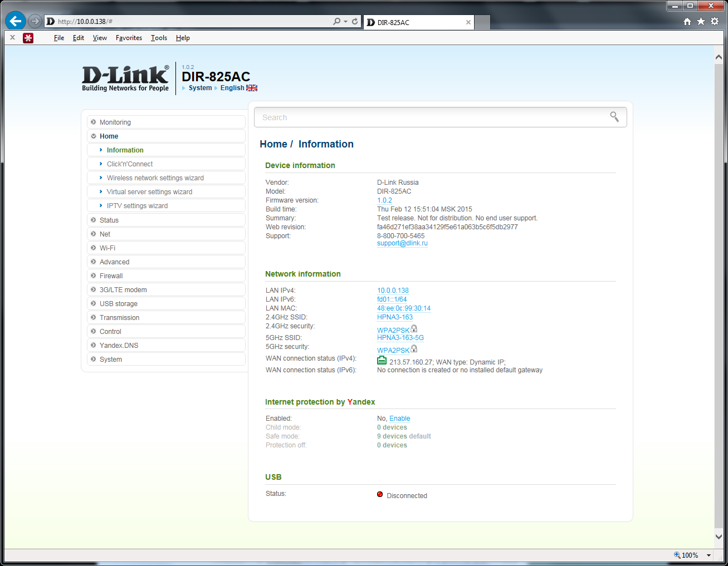Click the support@dlink.ru email link
The width and height of the screenshot is (728, 566).
tap(402, 243)
